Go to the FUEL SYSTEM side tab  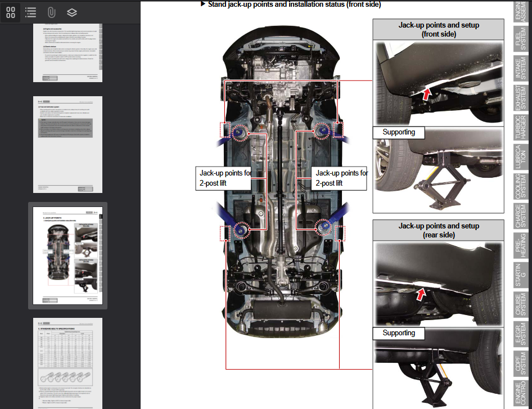coord(520,40)
